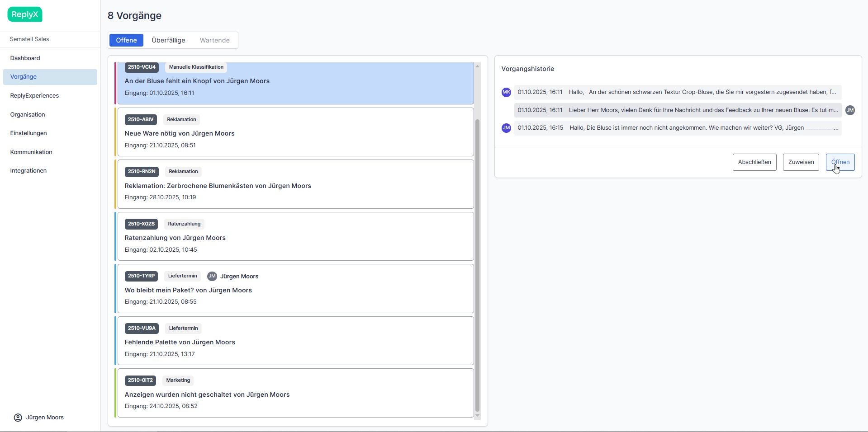Click the user profile icon beside Jürgen Moors

click(18, 418)
